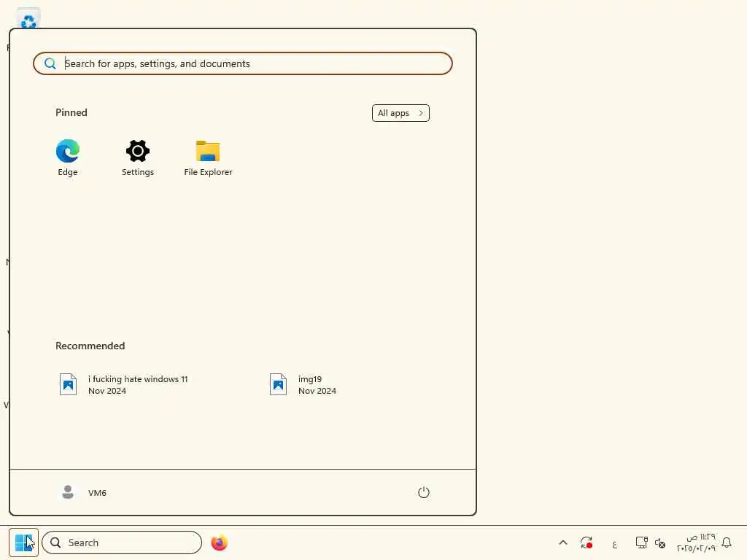Open the pinned Settings app

pos(138,158)
